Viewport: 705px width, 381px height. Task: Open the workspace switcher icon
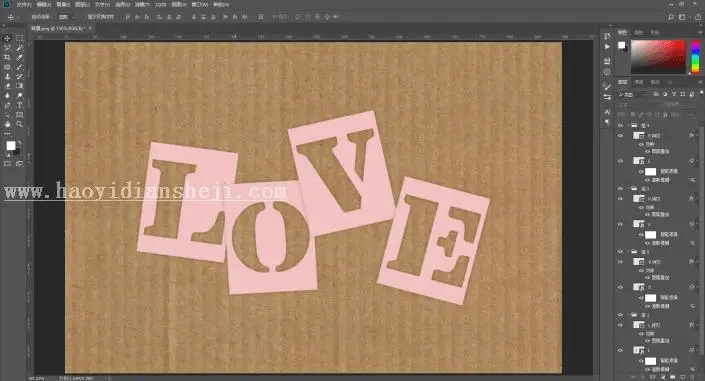point(682,17)
